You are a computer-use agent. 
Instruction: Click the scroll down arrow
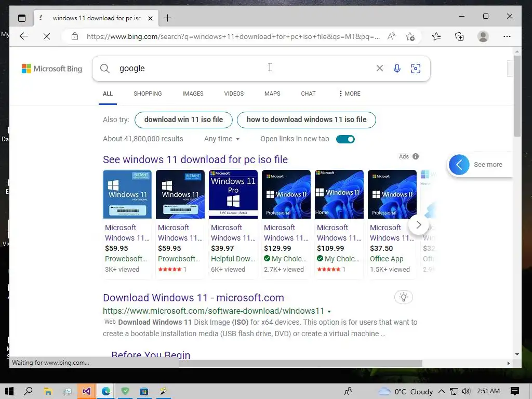(x=517, y=354)
